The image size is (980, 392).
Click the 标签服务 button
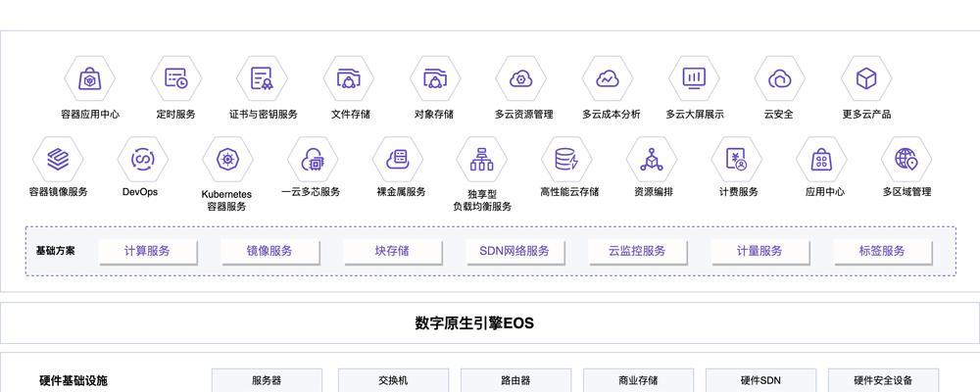(883, 251)
